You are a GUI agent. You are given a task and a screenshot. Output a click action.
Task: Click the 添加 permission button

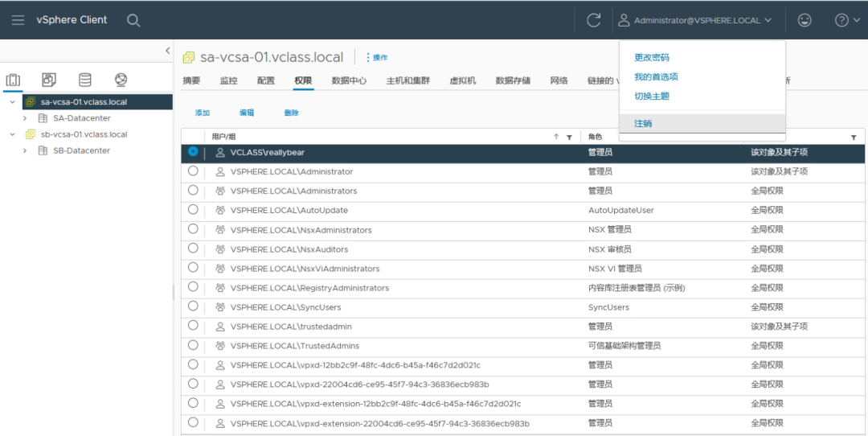point(202,113)
